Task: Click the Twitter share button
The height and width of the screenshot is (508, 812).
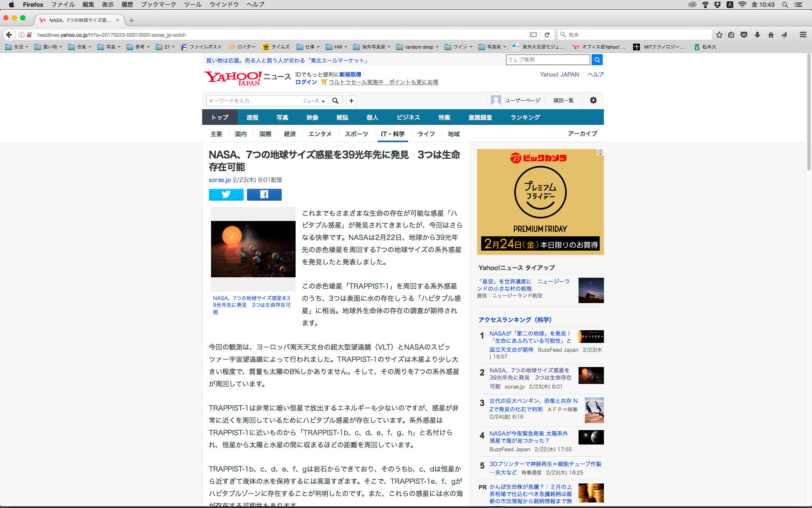Action: pyautogui.click(x=226, y=194)
